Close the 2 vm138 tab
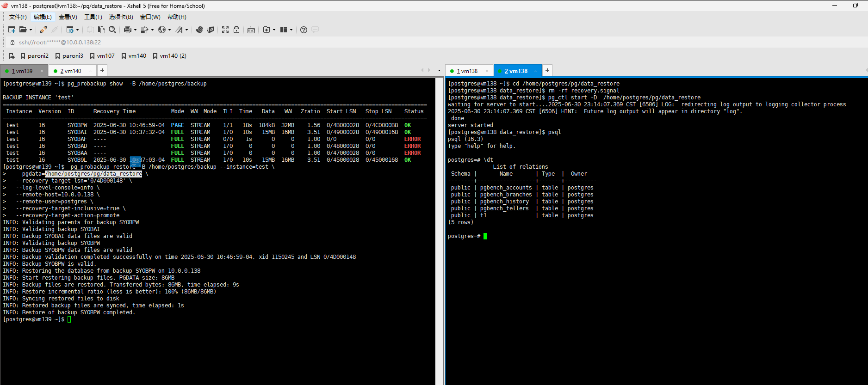 [x=536, y=71]
